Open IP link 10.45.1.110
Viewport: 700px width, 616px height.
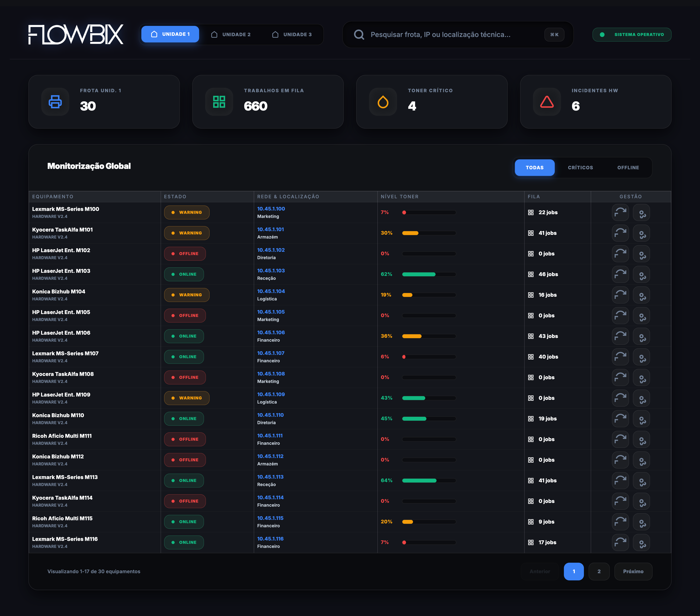[270, 415]
